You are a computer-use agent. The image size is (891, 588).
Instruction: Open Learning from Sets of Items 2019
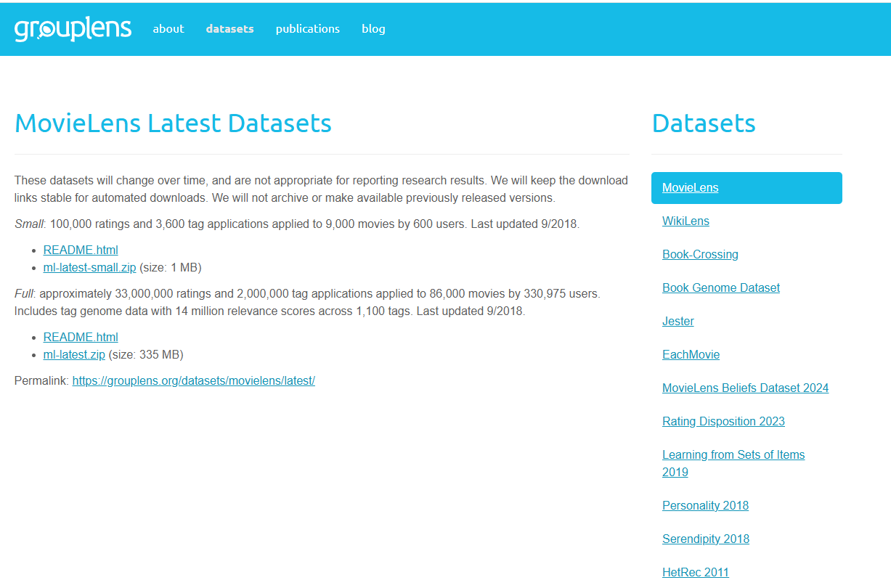pyautogui.click(x=733, y=463)
